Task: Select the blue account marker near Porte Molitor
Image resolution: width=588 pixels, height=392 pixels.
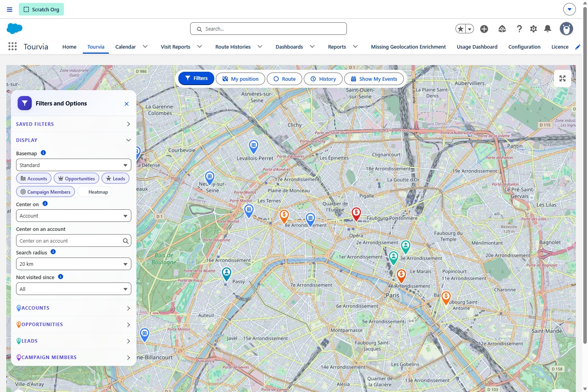Action: coord(145,335)
